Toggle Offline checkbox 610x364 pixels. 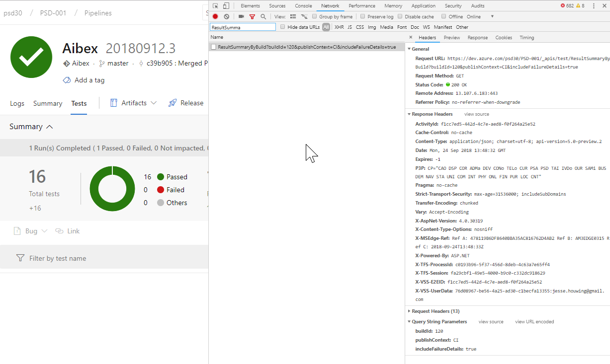(x=444, y=16)
